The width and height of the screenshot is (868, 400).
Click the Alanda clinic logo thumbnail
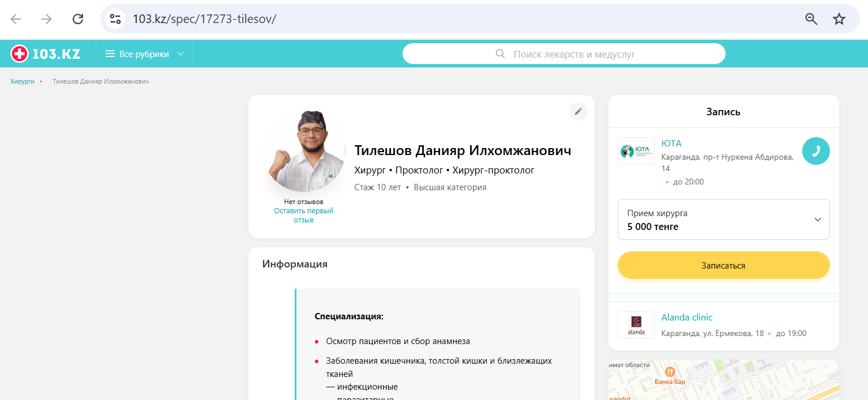tap(636, 325)
